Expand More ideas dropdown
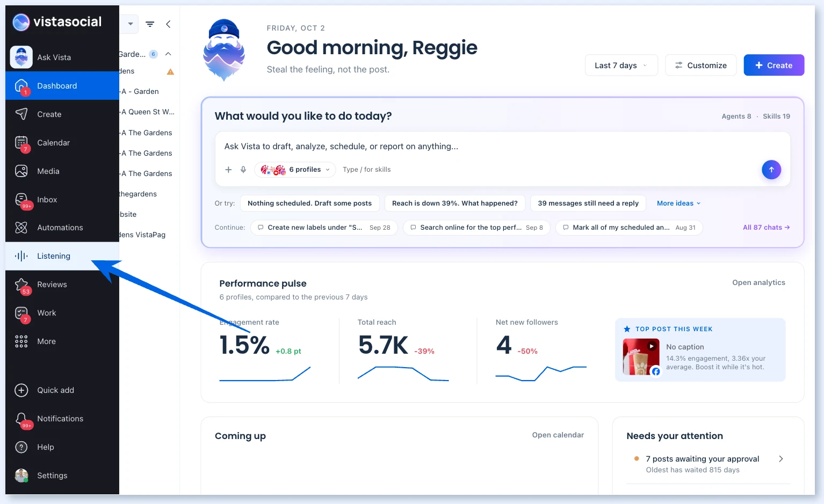 (x=678, y=203)
